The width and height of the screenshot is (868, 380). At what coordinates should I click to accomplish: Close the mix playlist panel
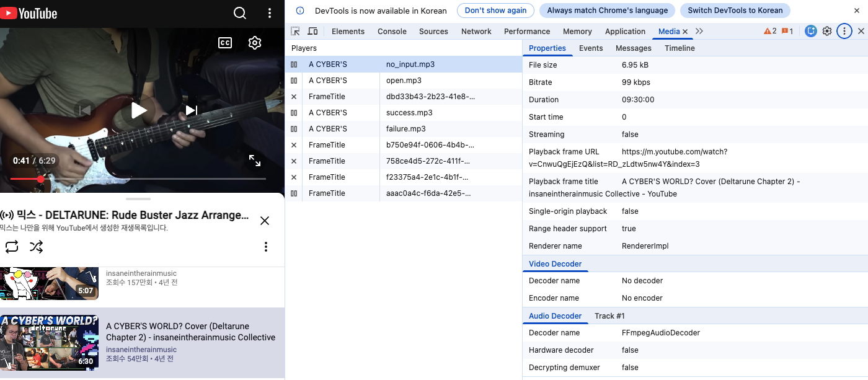(x=265, y=221)
